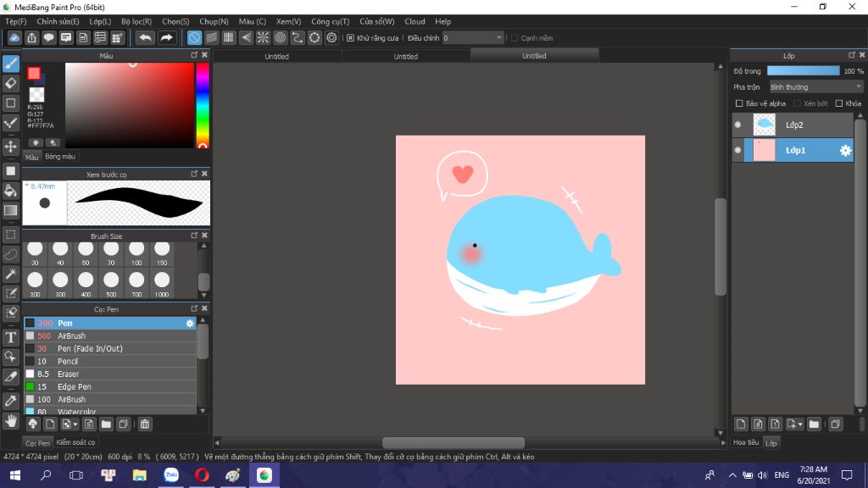868x488 pixels.
Task: Select the Move tool
Action: click(x=11, y=147)
